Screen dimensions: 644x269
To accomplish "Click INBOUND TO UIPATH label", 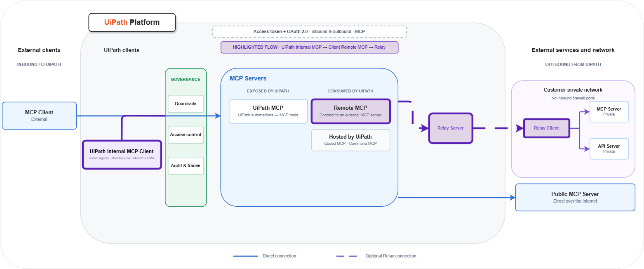I will [39, 65].
